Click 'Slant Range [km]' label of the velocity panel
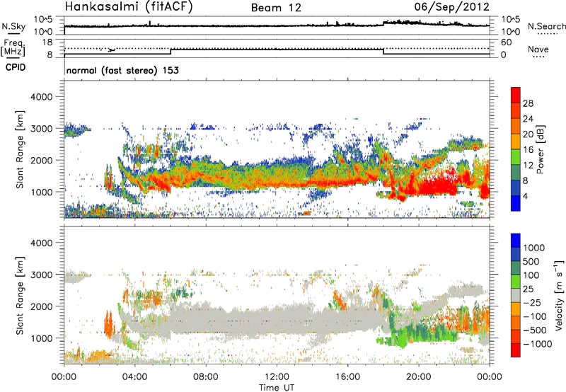 (20, 295)
